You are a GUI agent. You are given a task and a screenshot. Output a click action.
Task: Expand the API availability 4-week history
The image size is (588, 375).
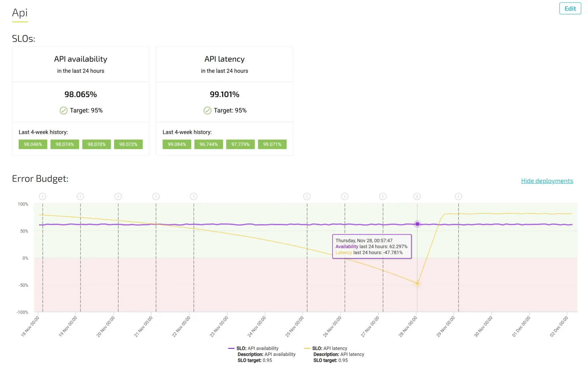tap(44, 132)
